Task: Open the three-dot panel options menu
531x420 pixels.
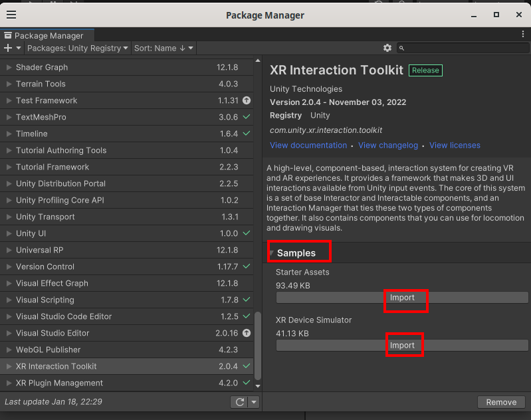Action: (x=523, y=34)
